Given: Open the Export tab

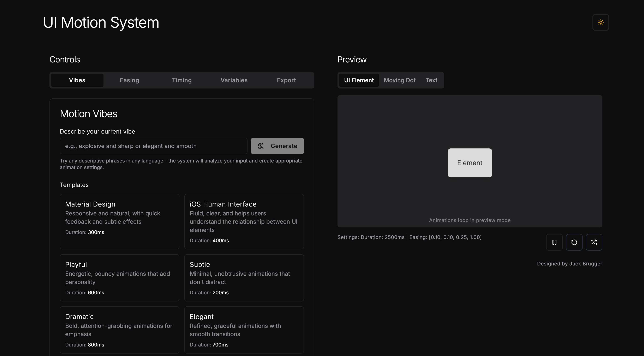Looking at the screenshot, I should [x=286, y=80].
